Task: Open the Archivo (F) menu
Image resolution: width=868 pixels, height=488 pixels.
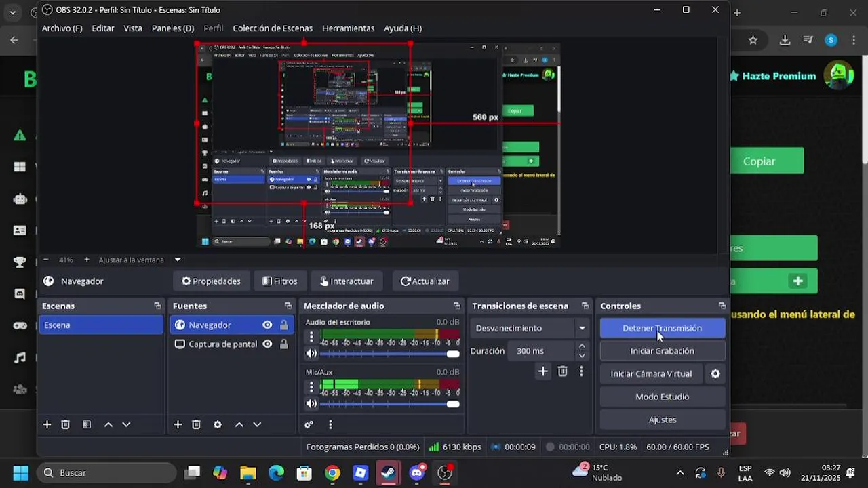Action: click(x=62, y=28)
